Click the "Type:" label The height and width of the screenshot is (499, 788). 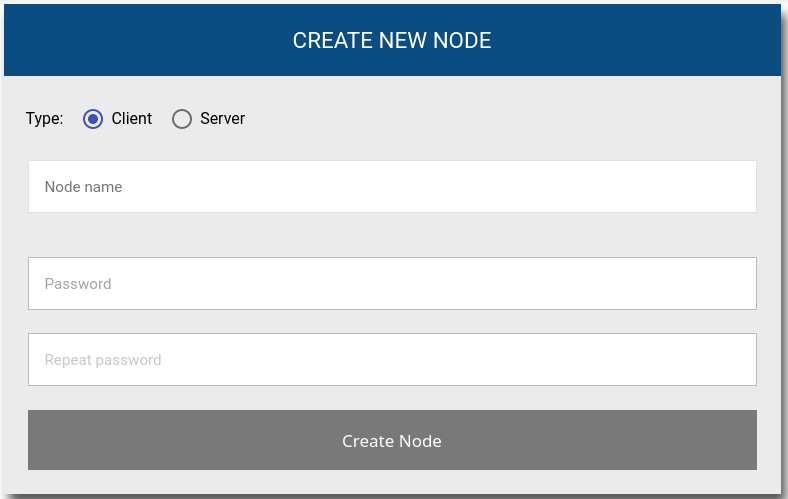click(x=44, y=119)
